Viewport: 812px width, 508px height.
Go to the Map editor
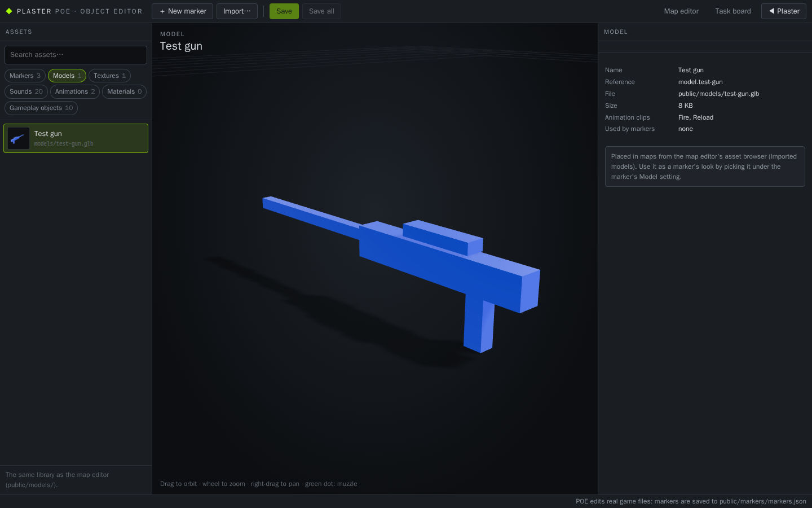coord(681,11)
